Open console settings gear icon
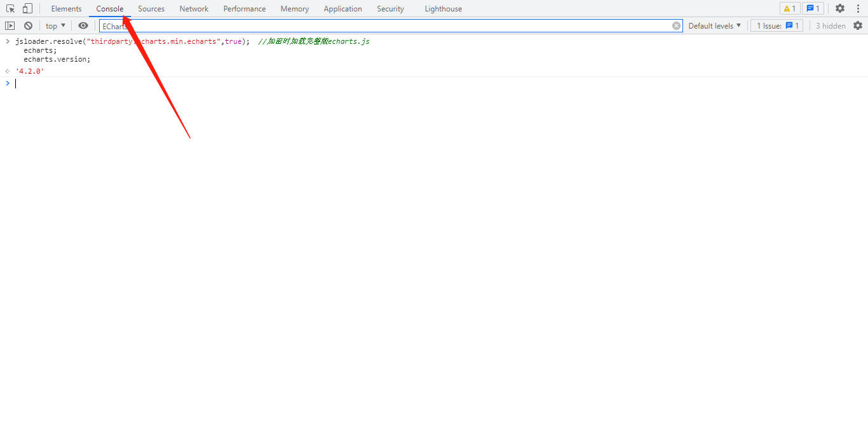 858,25
